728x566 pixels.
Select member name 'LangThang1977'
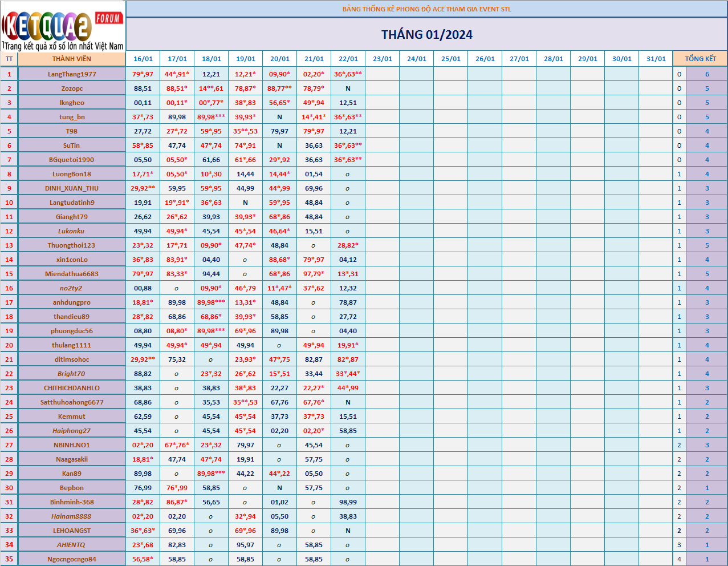72,74
